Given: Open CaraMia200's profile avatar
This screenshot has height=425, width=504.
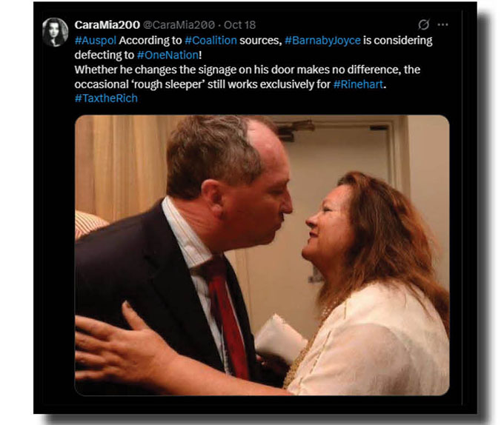Looking at the screenshot, I should tap(56, 32).
